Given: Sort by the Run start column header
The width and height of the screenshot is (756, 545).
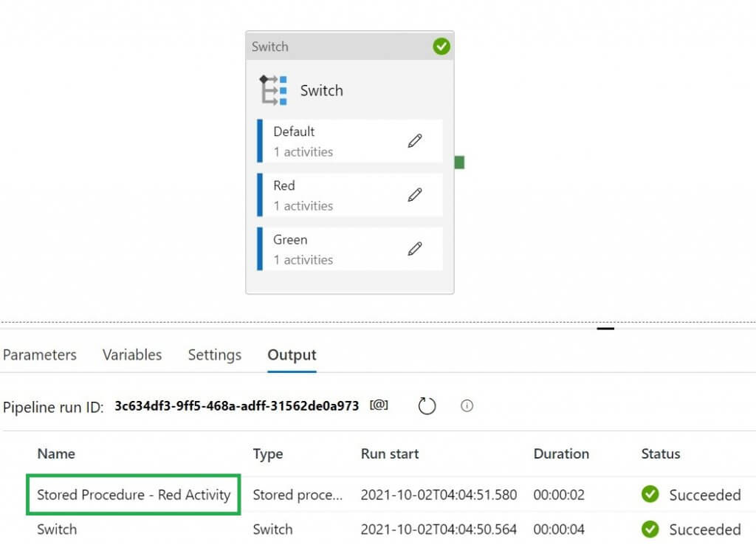Looking at the screenshot, I should pos(390,454).
